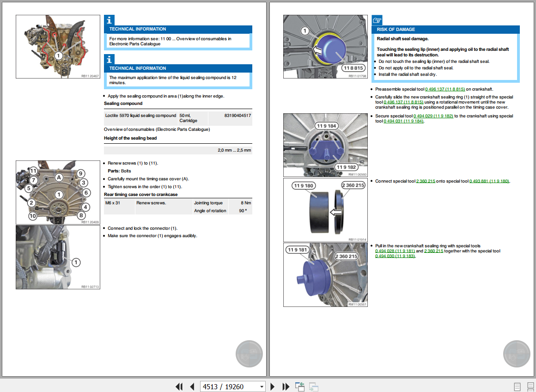Click the blue info icon above Technical Information
536x392 pixels.
click(109, 20)
